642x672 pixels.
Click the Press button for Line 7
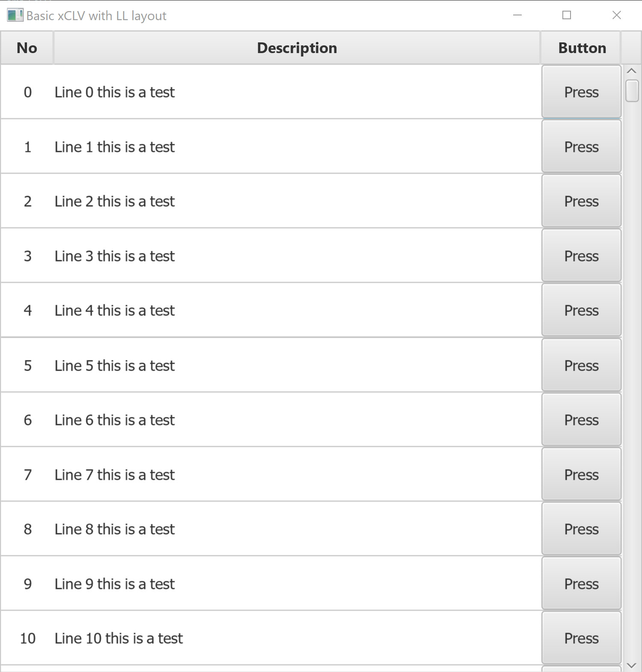point(581,474)
